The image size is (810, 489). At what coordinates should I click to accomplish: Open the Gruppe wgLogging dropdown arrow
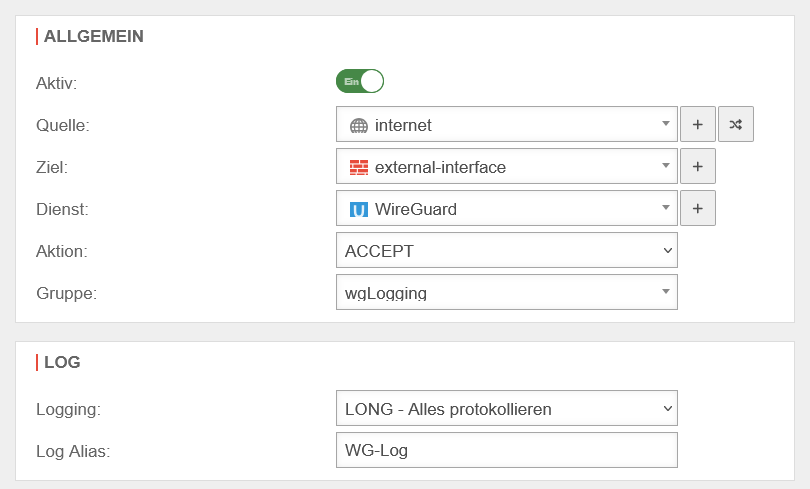coord(666,292)
